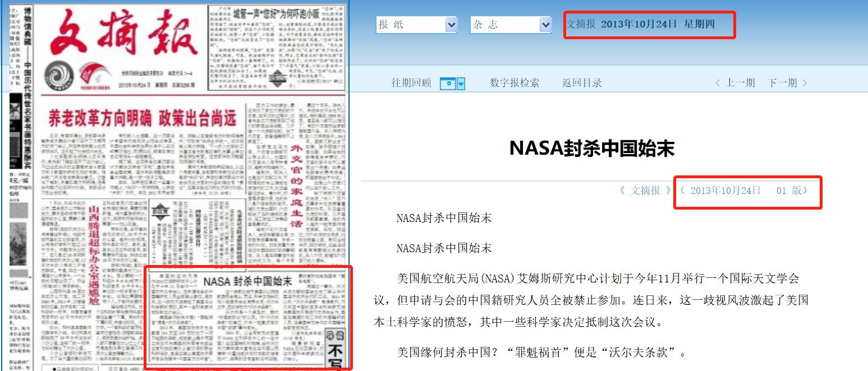
Task: Select NASA 封杀中国始末 article on newspaper page
Action: pos(247,281)
